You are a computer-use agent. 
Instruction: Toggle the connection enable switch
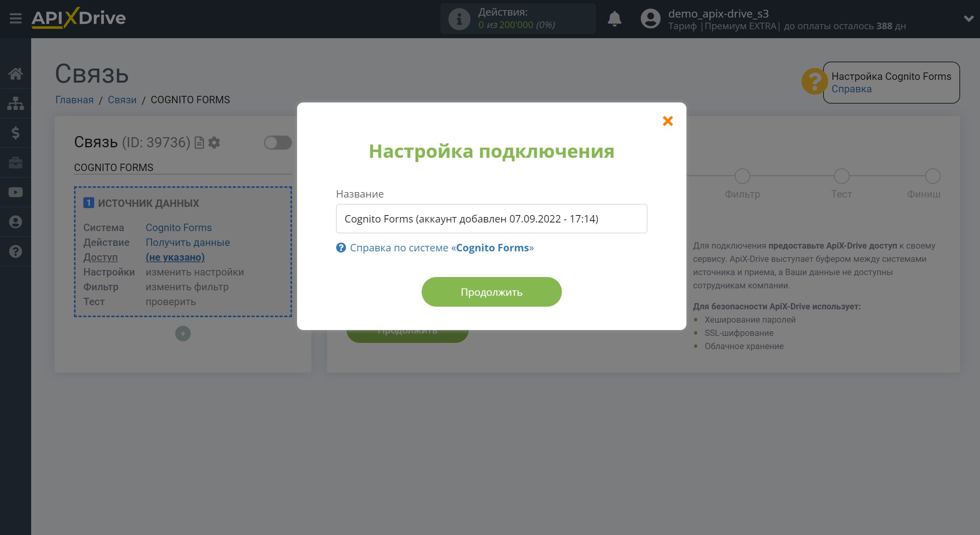[278, 143]
